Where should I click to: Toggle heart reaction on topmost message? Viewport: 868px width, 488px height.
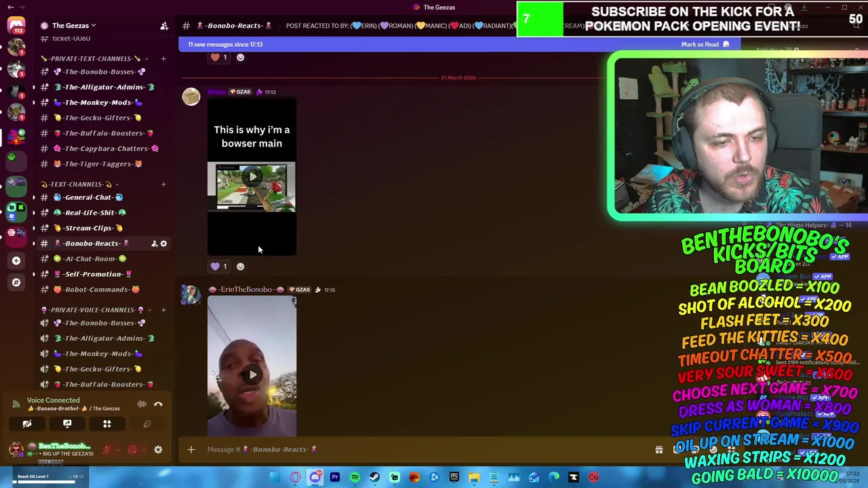(x=219, y=58)
